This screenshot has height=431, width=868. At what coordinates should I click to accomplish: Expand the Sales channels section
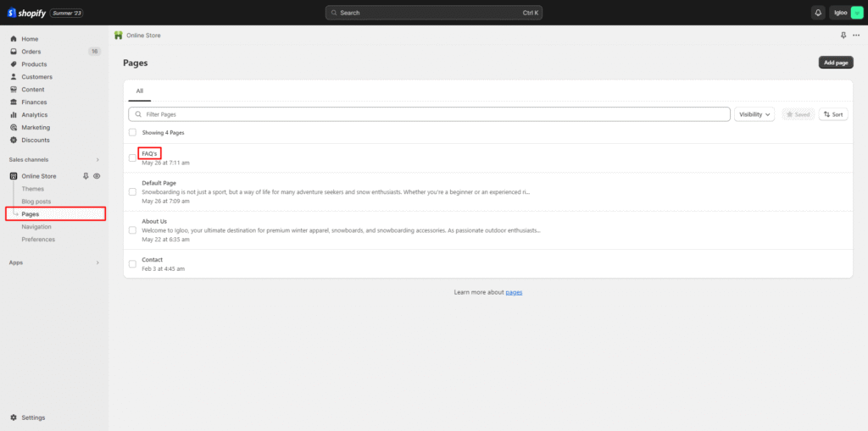[x=97, y=159]
